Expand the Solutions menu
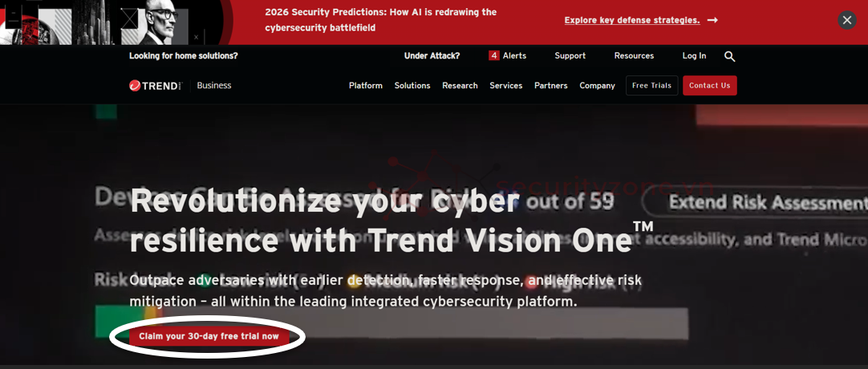The width and height of the screenshot is (868, 369). pos(412,86)
